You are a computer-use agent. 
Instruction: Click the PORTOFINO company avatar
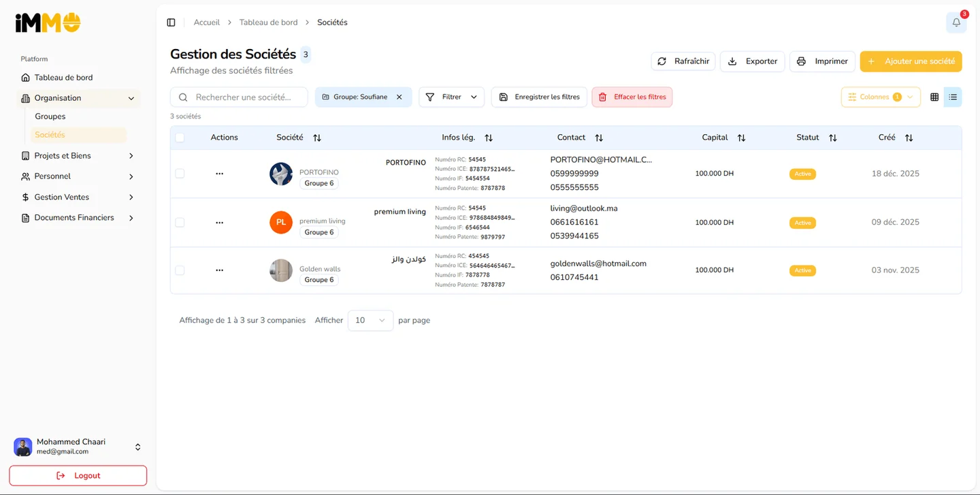coord(281,174)
